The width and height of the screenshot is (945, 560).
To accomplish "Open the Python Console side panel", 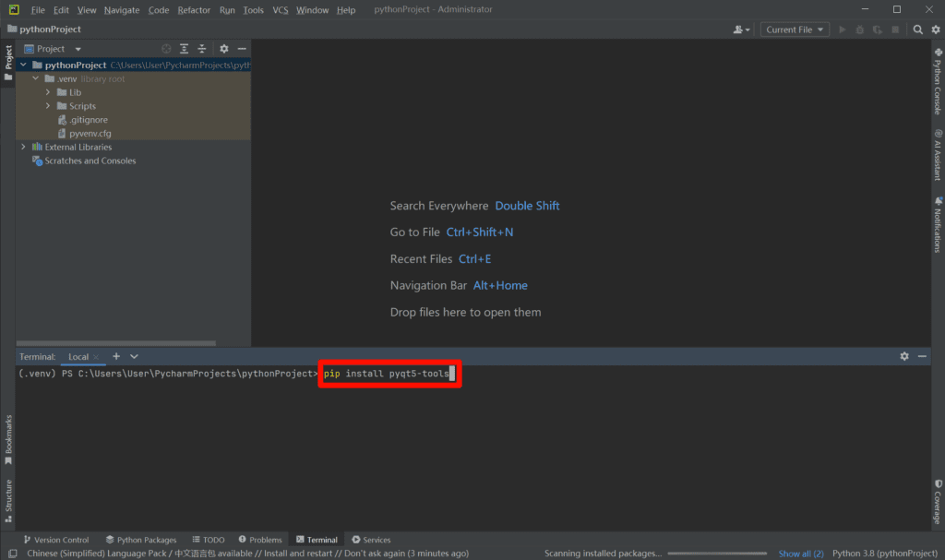I will [938, 81].
